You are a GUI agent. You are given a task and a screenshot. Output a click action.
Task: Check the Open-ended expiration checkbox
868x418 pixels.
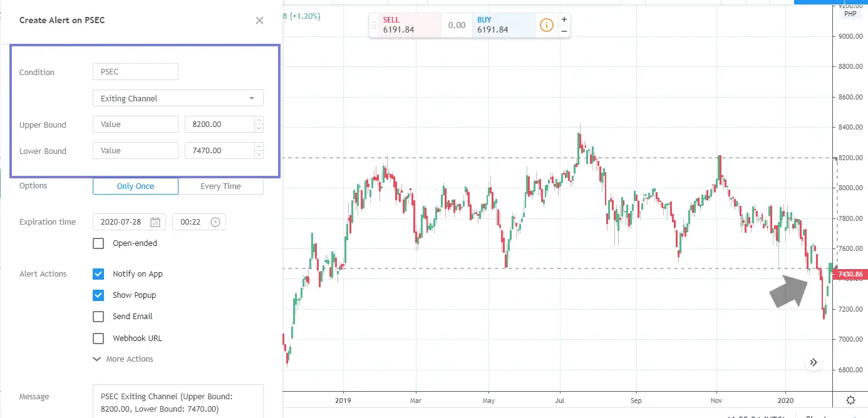pos(98,243)
